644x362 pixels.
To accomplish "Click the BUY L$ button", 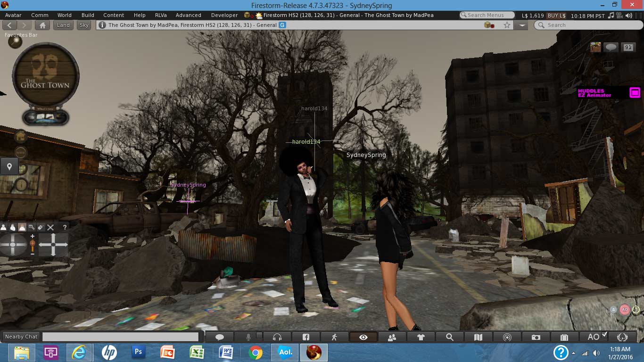I will tap(556, 16).
